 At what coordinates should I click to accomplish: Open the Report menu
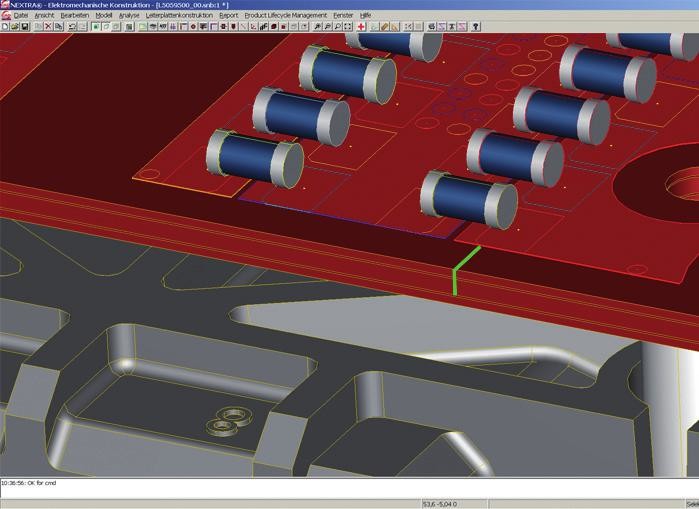point(228,15)
